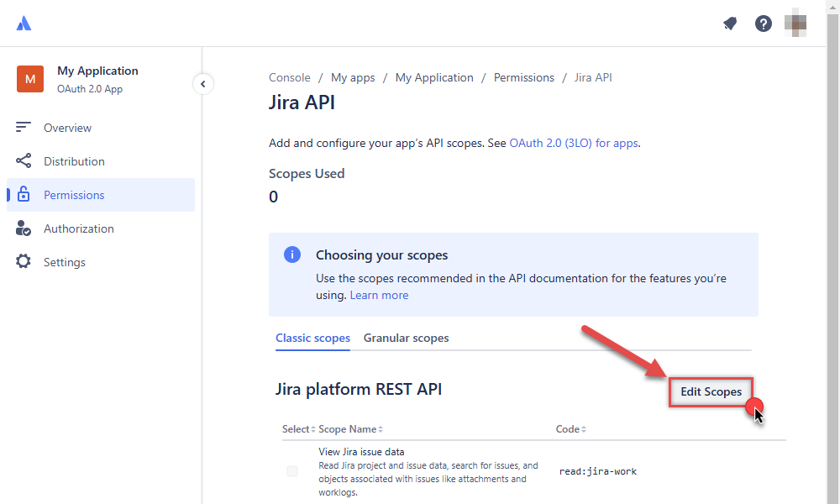Click View Jira issue data scope name
The width and height of the screenshot is (840, 504).
(361, 452)
